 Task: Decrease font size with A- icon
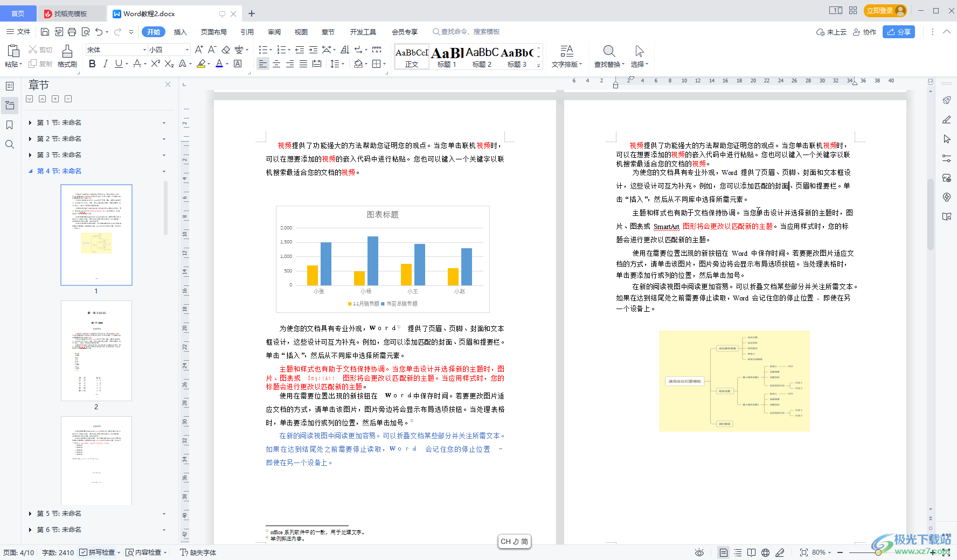212,50
